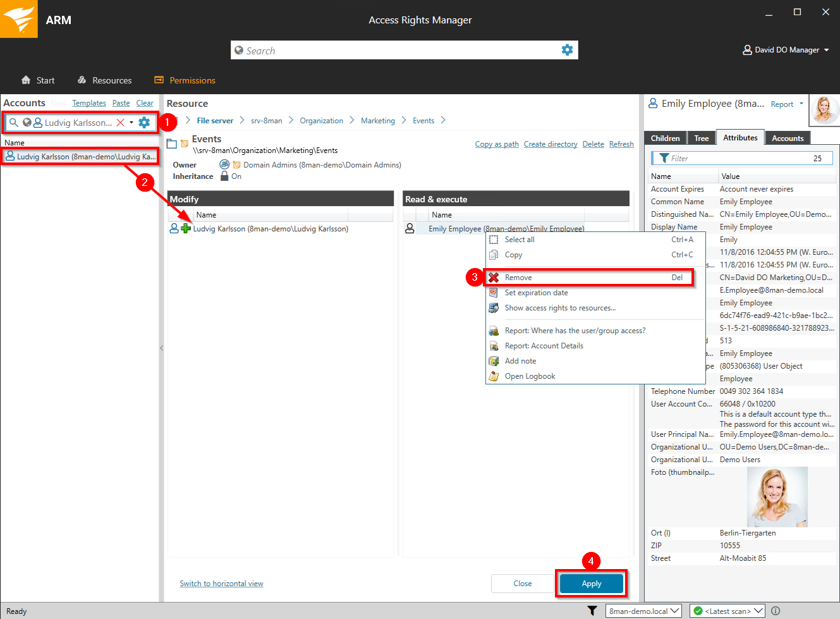Open the Permissions tab

click(185, 80)
